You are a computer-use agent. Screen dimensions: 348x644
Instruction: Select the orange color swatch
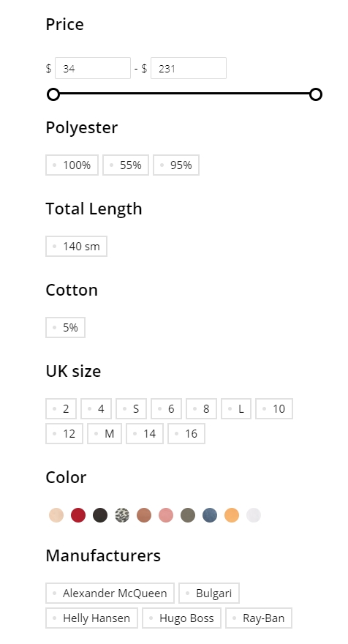point(232,515)
